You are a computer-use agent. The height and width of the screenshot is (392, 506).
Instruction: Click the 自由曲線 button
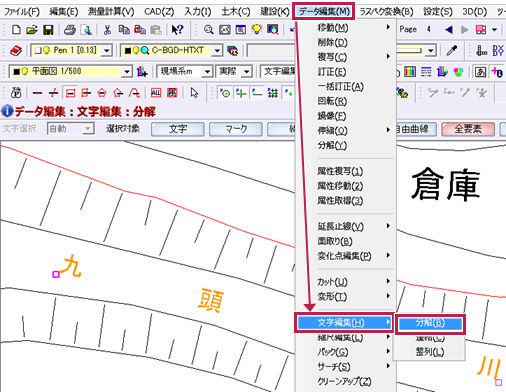tap(416, 129)
